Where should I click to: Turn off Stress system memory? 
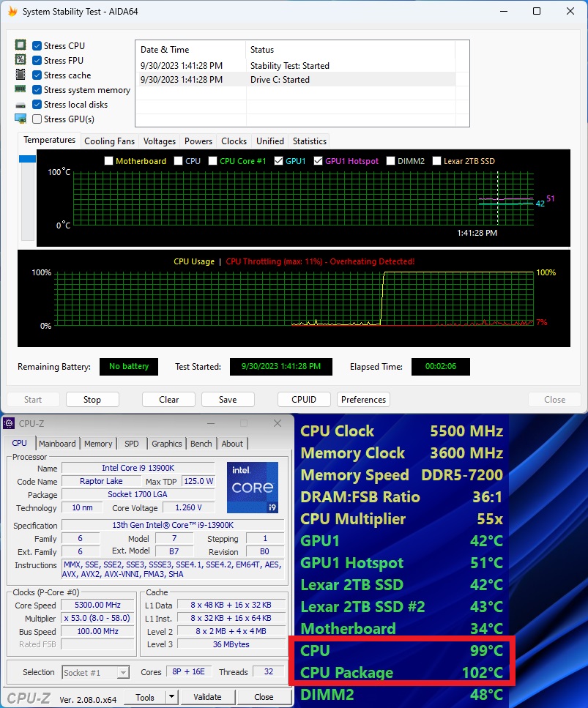coord(37,90)
